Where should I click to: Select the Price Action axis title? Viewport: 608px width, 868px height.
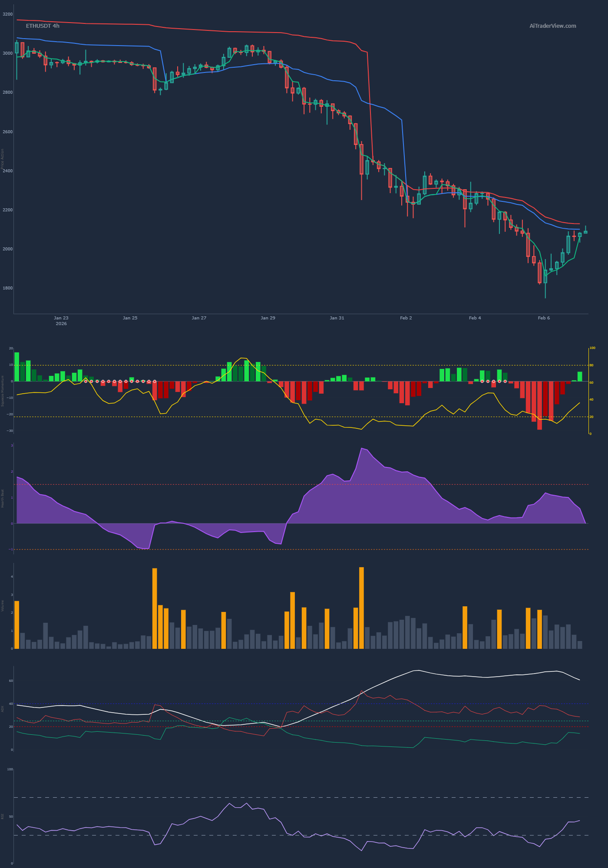[3, 159]
